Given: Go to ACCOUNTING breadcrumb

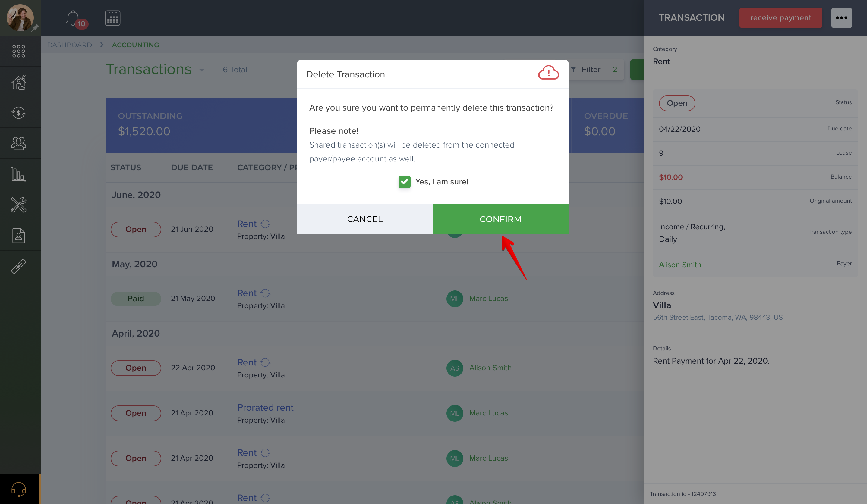Looking at the screenshot, I should [135, 45].
